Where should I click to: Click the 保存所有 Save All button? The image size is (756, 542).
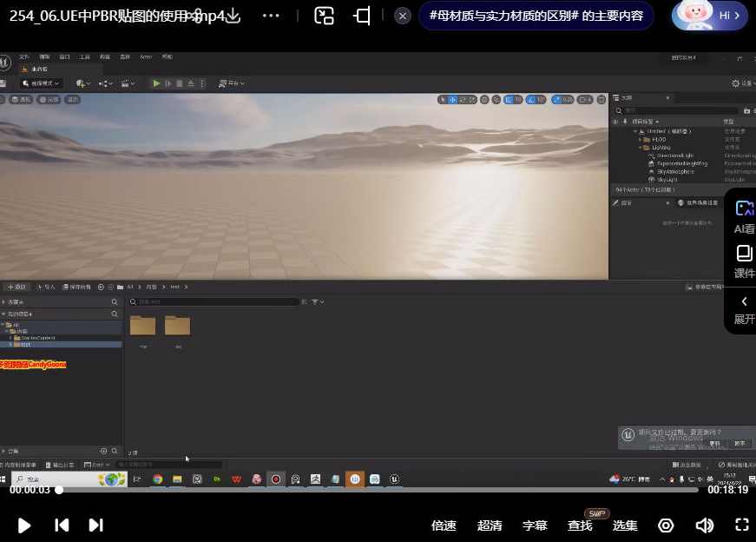coord(76,287)
